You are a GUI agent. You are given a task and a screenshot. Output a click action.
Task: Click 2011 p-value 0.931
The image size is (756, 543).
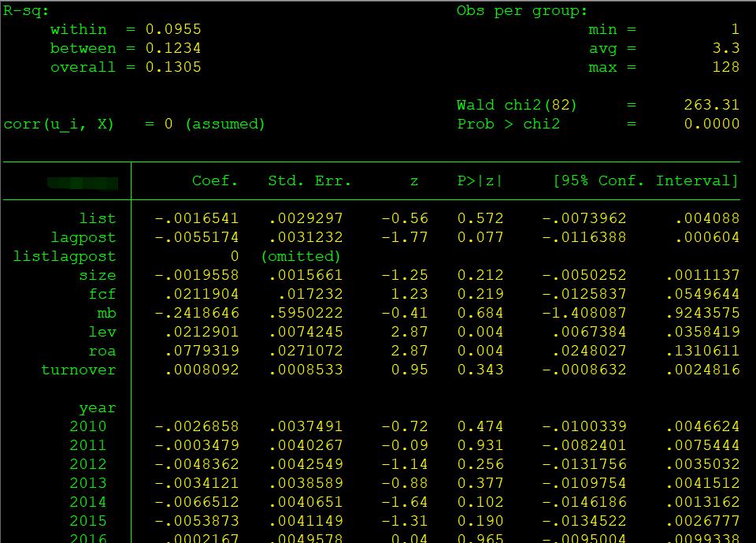click(480, 445)
